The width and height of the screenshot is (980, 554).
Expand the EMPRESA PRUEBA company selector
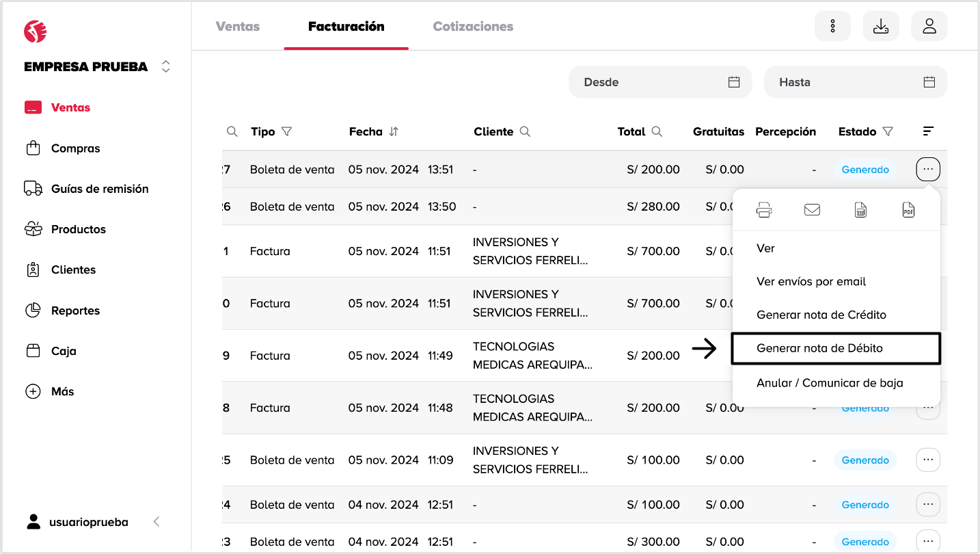(165, 66)
